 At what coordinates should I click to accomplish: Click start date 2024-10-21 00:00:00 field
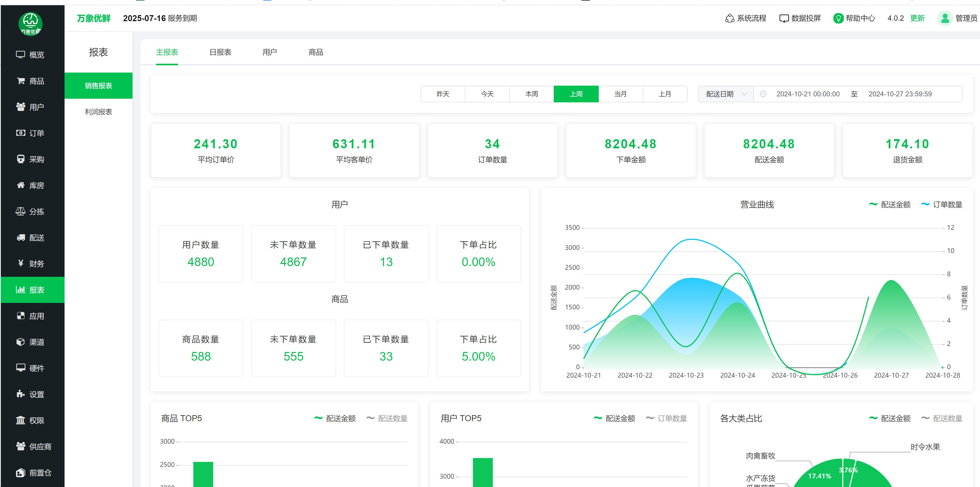click(x=808, y=94)
